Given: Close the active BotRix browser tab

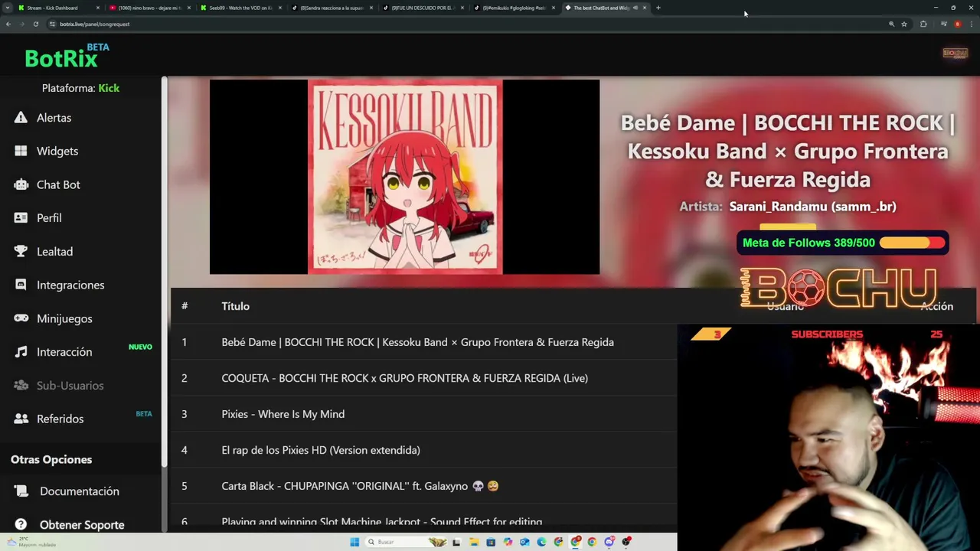Looking at the screenshot, I should pyautogui.click(x=645, y=8).
